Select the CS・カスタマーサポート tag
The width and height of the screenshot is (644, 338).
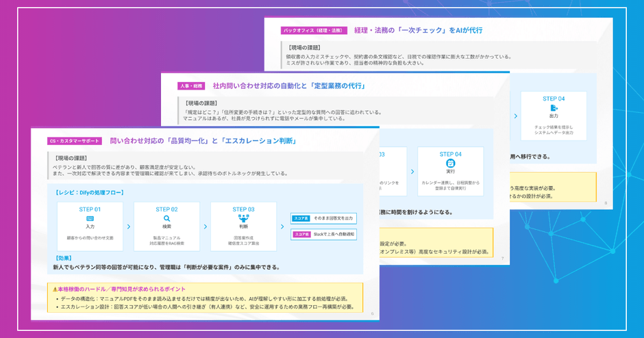click(75, 141)
